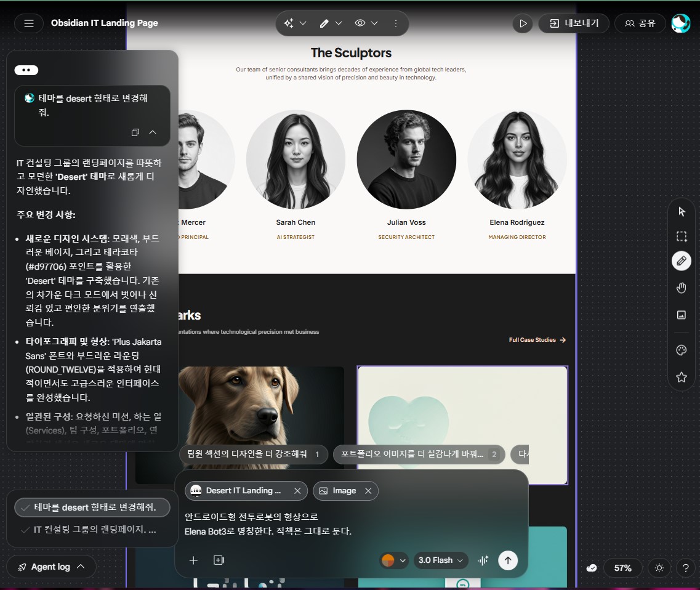The height and width of the screenshot is (590, 700).
Task: Select the heart portfolio image card
Action: [x=462, y=425]
